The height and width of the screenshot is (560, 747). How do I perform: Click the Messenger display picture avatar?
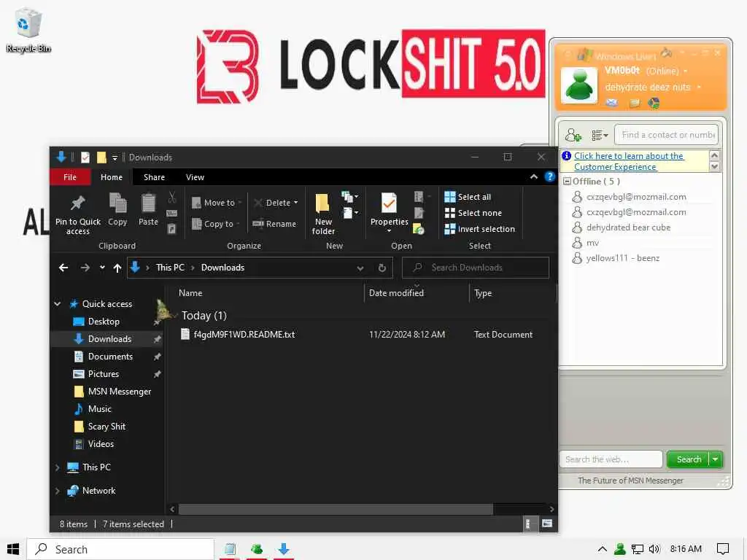578,86
